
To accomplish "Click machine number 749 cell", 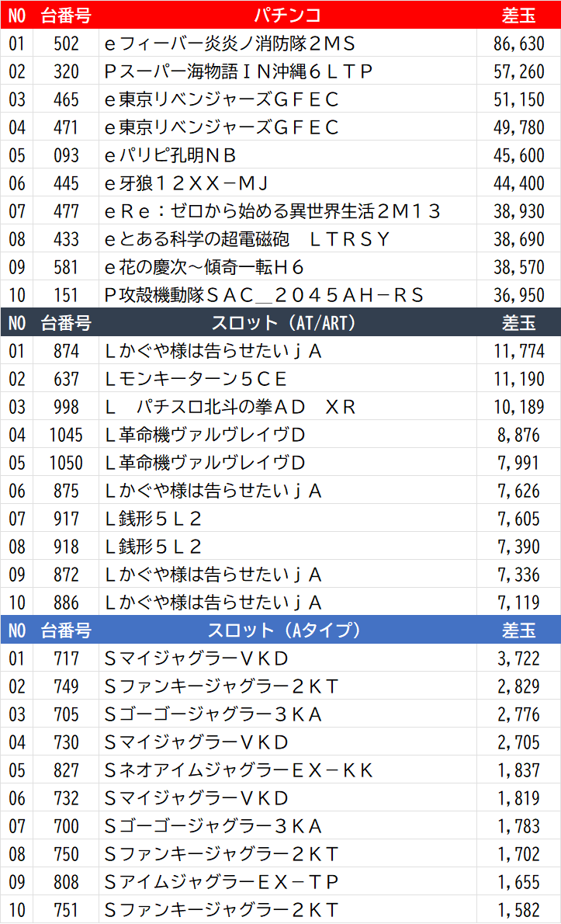I will (x=66, y=686).
